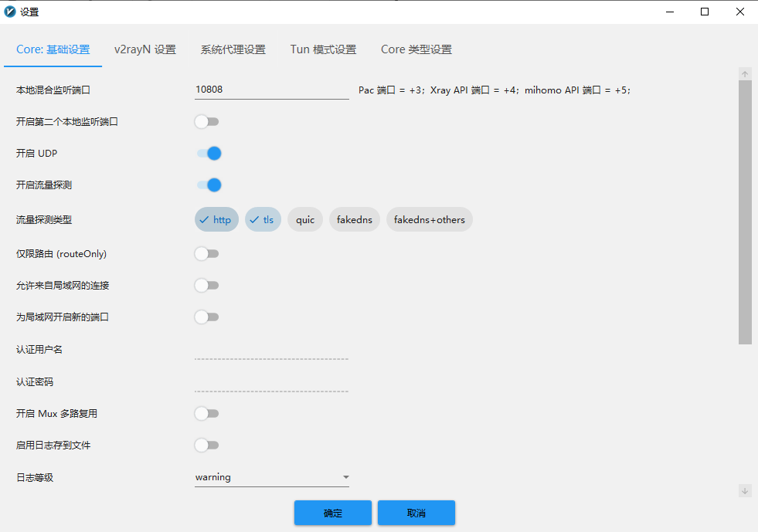The height and width of the screenshot is (532, 758).
Task: Click the 认证用户名 input field
Action: 272,350
